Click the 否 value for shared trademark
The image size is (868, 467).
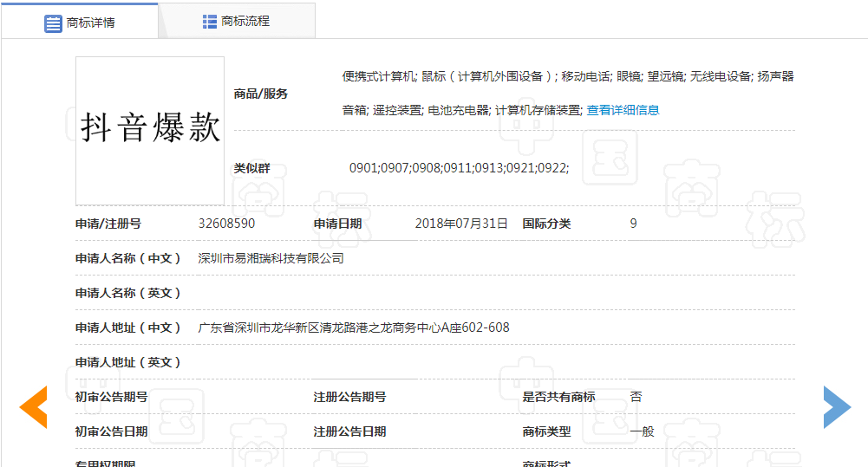pos(636,397)
